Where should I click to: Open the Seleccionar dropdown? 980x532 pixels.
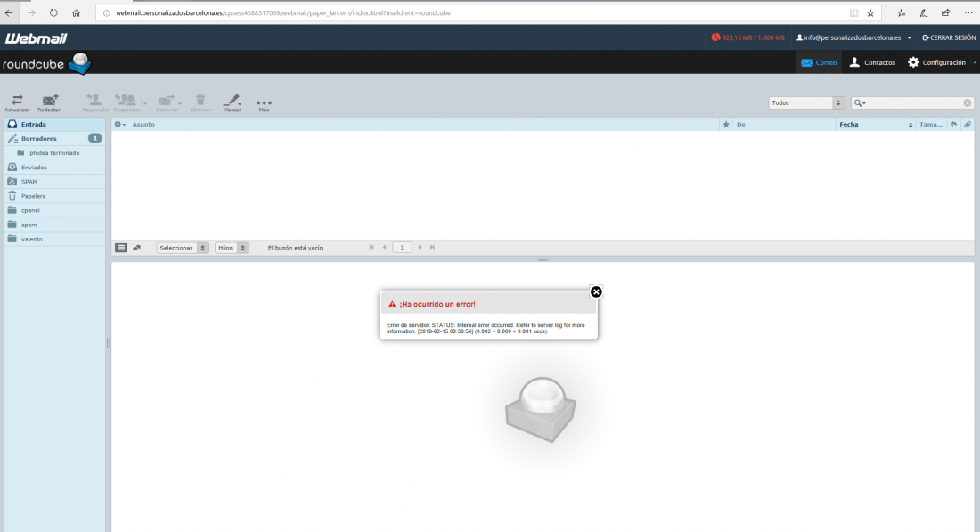183,249
